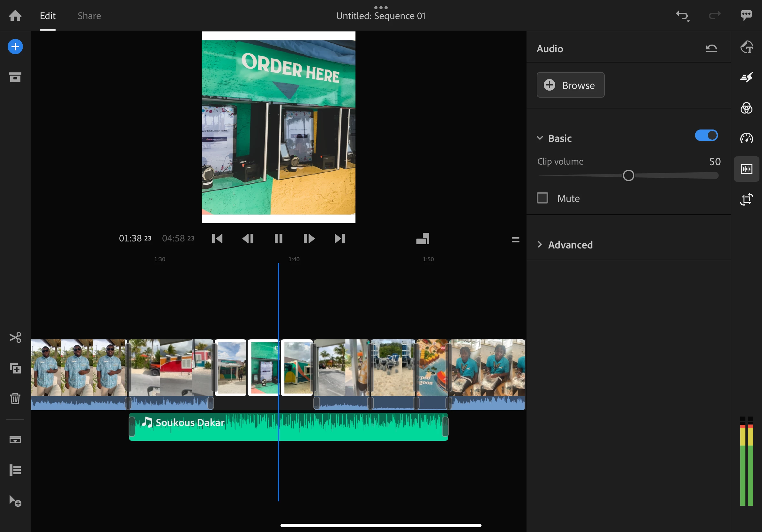Click the Clip volume slider handle
This screenshot has height=532, width=762.
click(628, 175)
